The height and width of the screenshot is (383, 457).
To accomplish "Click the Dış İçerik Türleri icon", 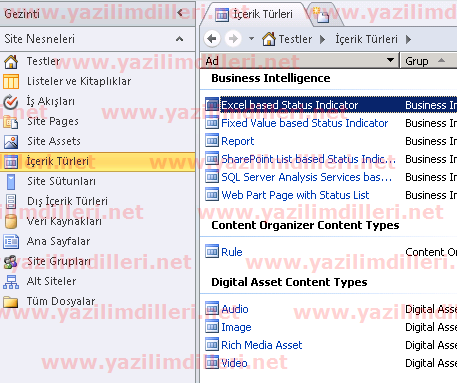I will (11, 202).
